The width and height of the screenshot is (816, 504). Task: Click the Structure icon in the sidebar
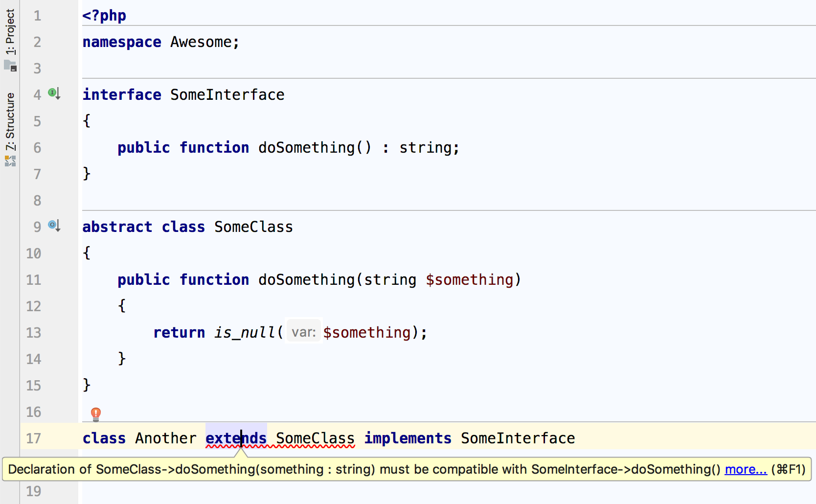(10, 161)
